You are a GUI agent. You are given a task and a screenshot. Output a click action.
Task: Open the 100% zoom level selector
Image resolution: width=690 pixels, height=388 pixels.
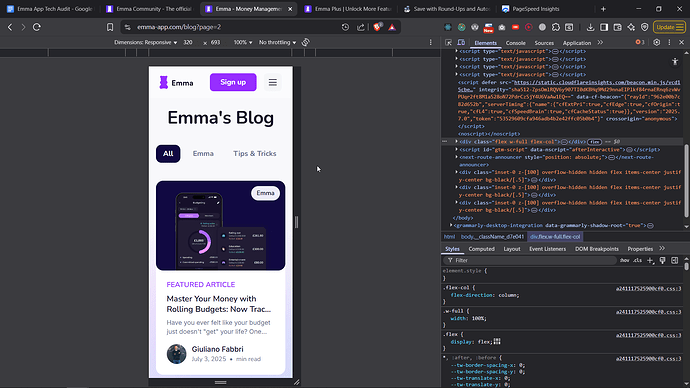[243, 42]
